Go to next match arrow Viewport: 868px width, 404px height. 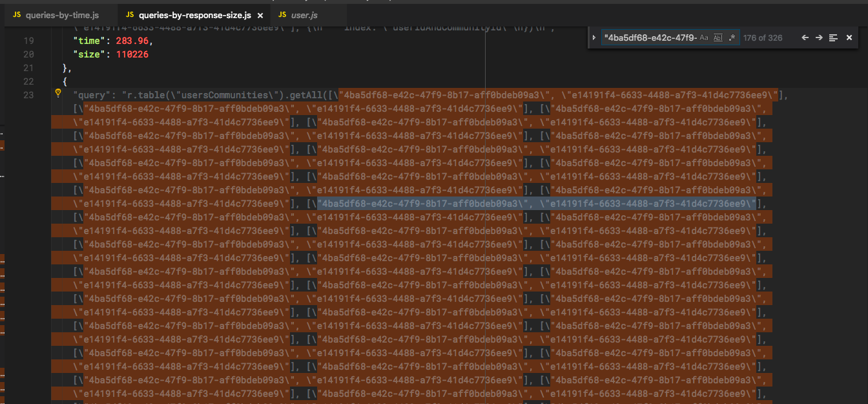pos(819,37)
